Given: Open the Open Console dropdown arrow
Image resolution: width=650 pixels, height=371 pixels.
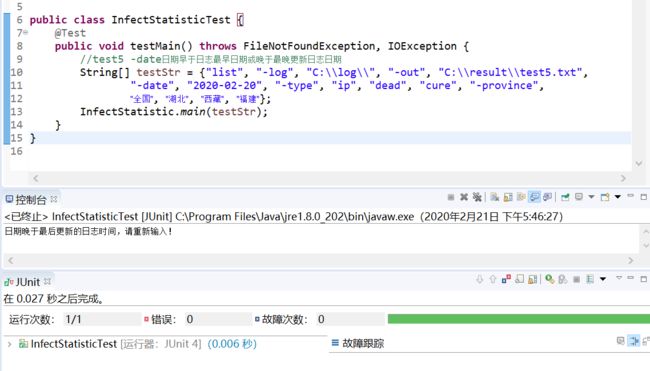Looking at the screenshot, I should (x=618, y=197).
